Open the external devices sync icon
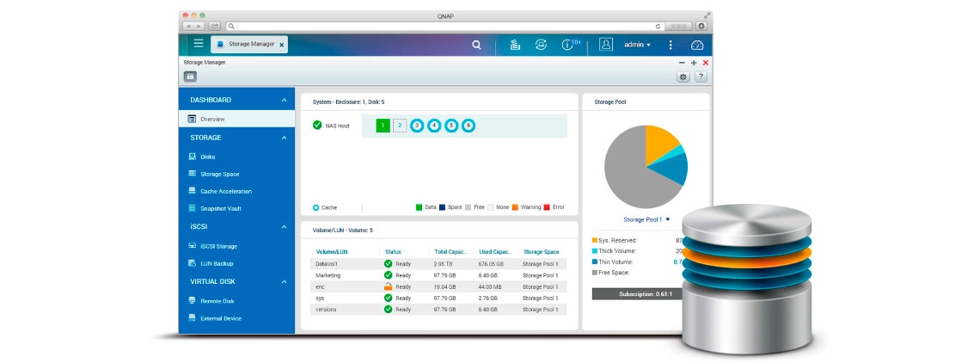The height and width of the screenshot is (363, 980). 542,45
